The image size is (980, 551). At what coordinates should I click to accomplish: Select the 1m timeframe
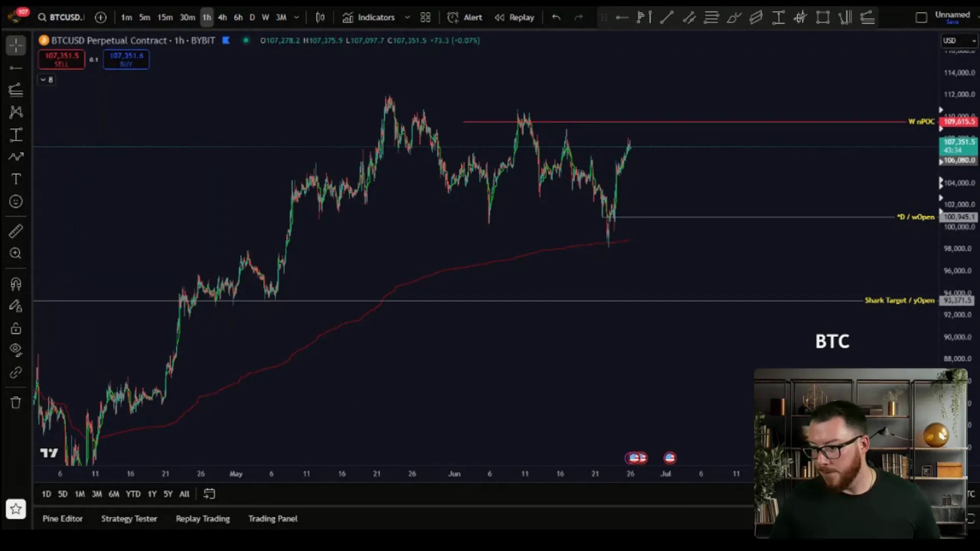(127, 17)
